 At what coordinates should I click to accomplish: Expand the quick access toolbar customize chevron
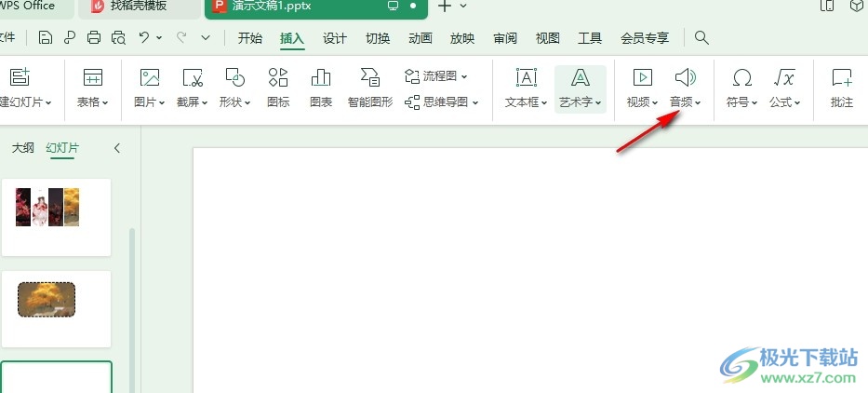(206, 37)
